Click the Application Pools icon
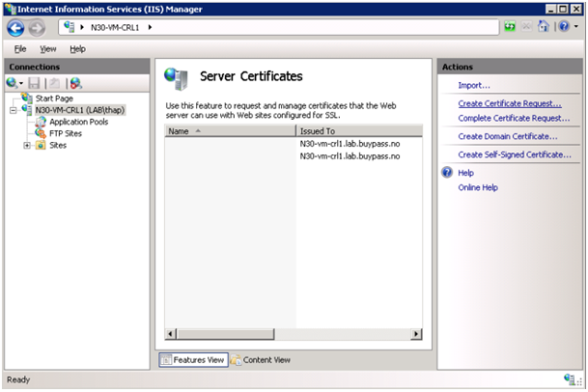This screenshot has width=588, height=392. click(x=41, y=122)
